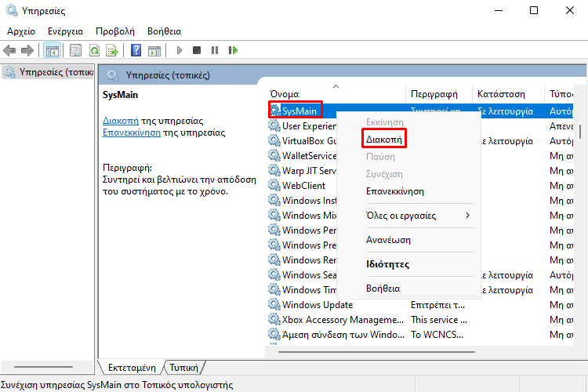Click the Refresh toolbar icon
The width and height of the screenshot is (588, 392).
(x=94, y=50)
